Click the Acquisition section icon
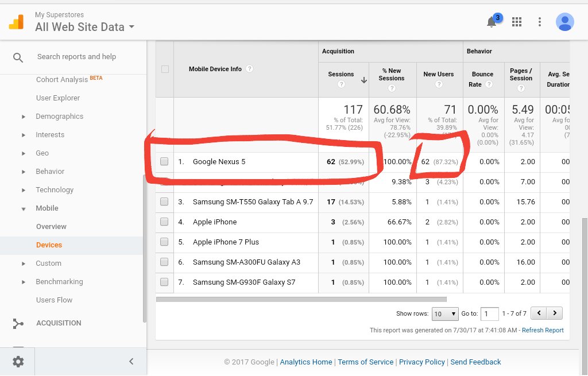Screen dimensions: 588x376 (18, 324)
